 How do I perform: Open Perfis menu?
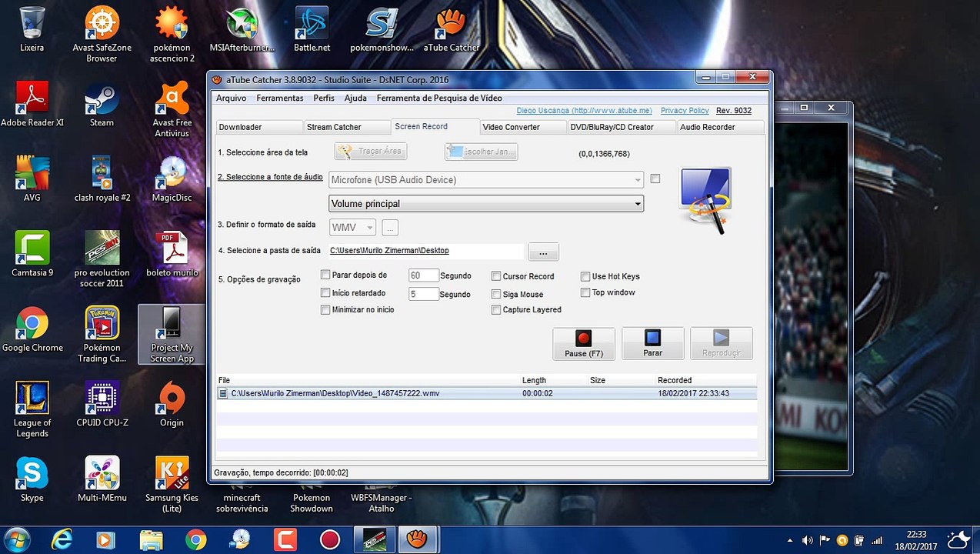pyautogui.click(x=324, y=98)
